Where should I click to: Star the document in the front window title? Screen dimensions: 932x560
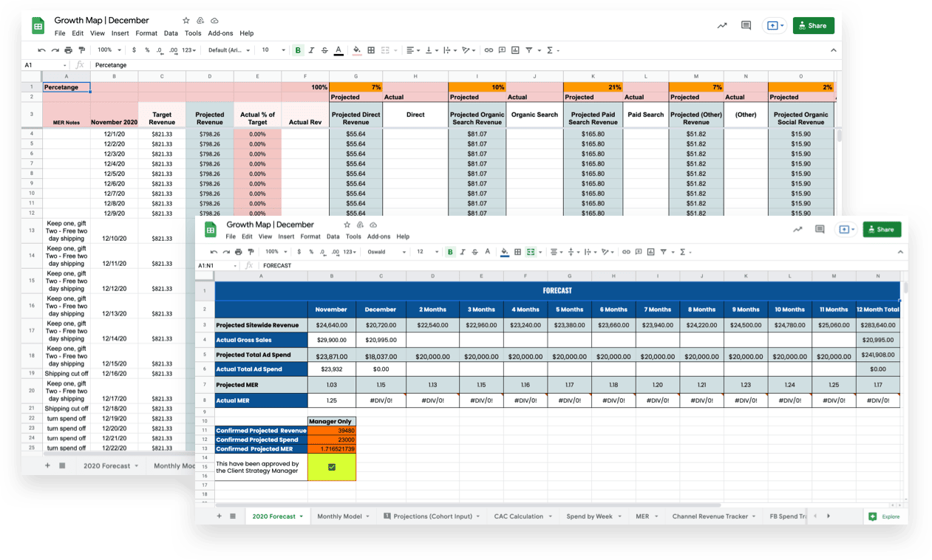[x=347, y=225]
